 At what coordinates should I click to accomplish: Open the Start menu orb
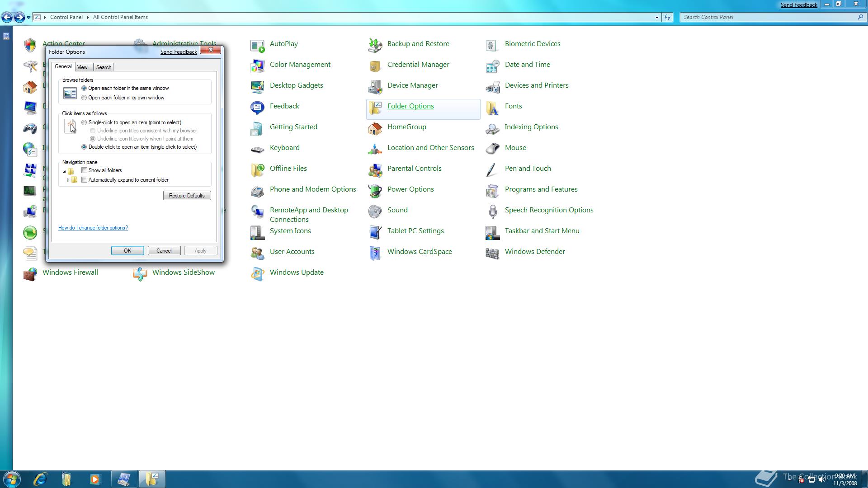click(x=12, y=479)
